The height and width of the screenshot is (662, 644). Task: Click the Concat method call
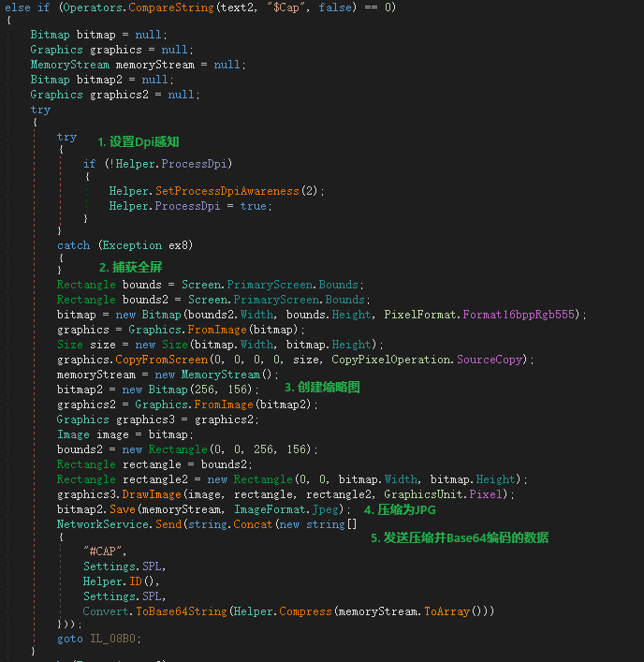[253, 524]
